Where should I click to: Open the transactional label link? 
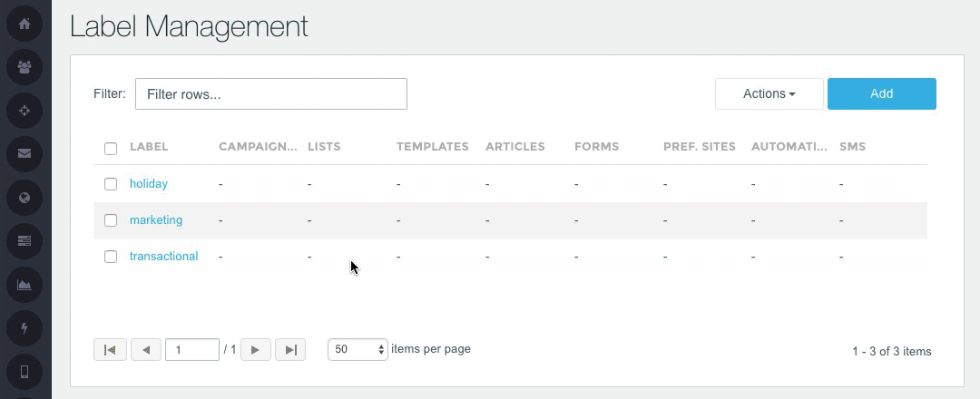163,257
